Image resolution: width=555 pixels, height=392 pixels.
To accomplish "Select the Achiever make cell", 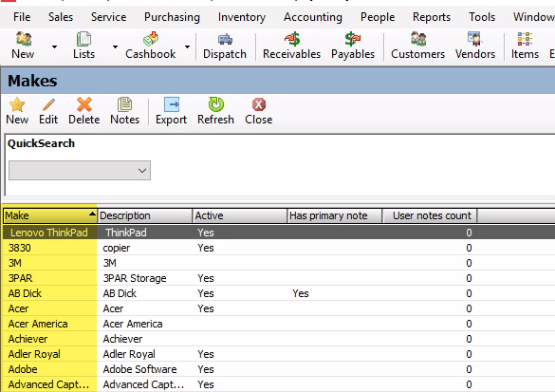I will 50,339.
